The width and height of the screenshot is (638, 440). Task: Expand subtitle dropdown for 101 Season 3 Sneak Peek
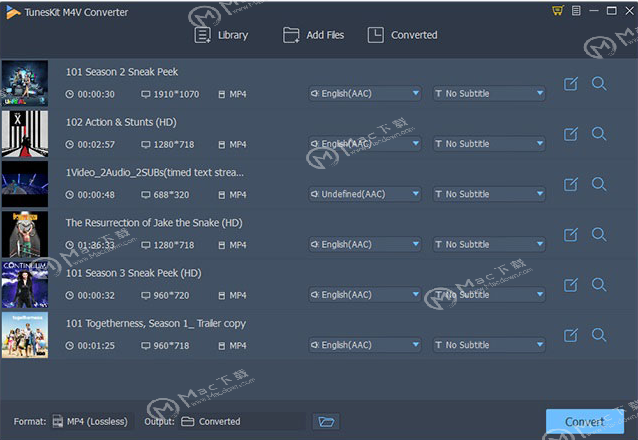(x=489, y=295)
